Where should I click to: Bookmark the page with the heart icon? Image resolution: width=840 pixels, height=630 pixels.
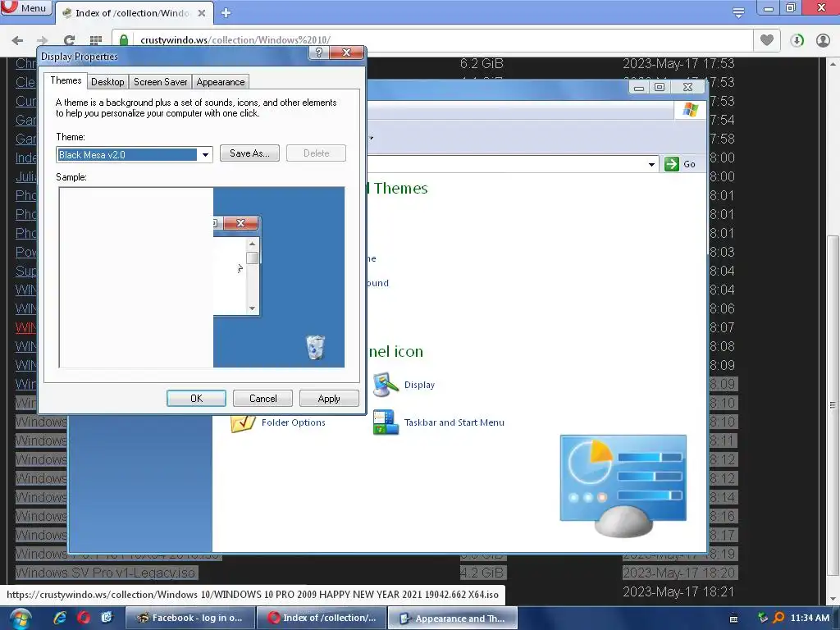tap(767, 40)
